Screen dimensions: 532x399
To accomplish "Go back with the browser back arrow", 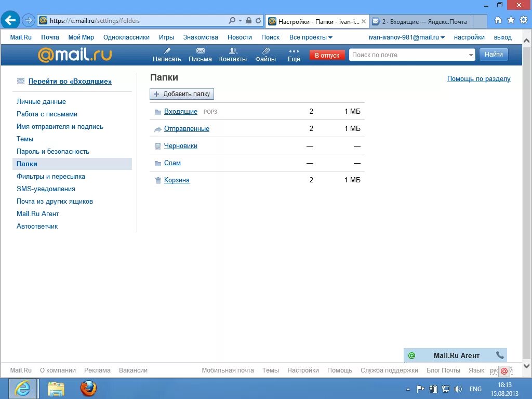I will [x=10, y=20].
